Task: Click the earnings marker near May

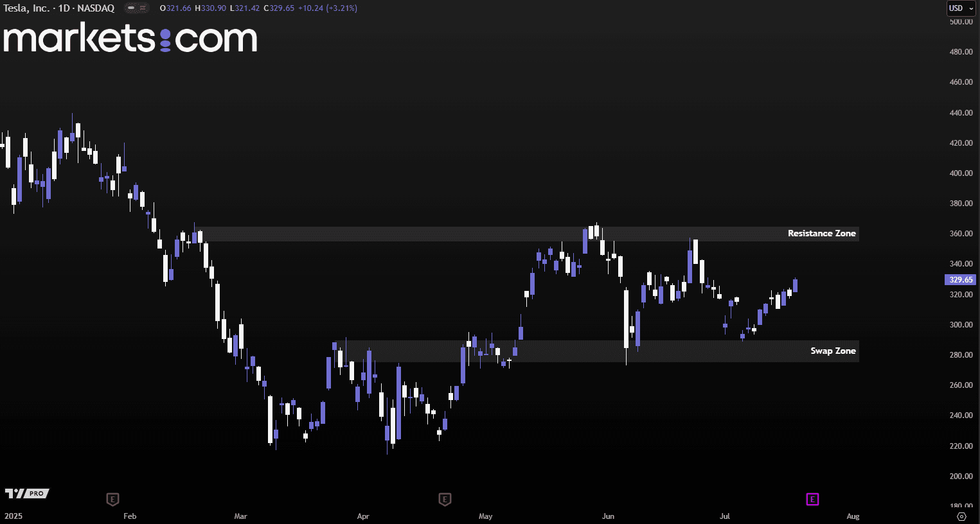Action: [x=445, y=499]
